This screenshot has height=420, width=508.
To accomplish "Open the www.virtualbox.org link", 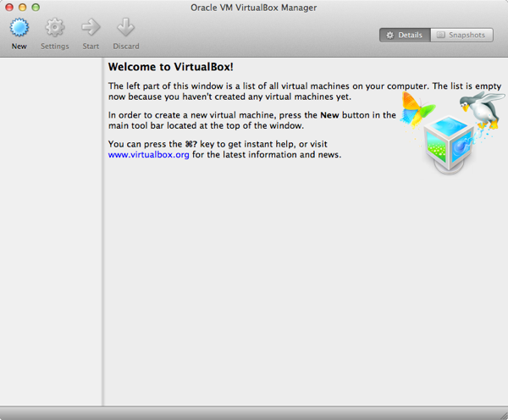I will (x=148, y=155).
